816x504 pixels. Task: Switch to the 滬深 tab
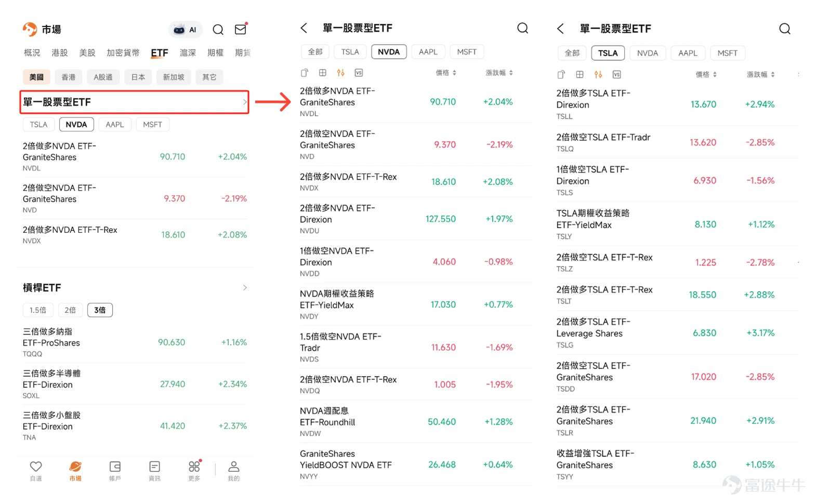[188, 52]
